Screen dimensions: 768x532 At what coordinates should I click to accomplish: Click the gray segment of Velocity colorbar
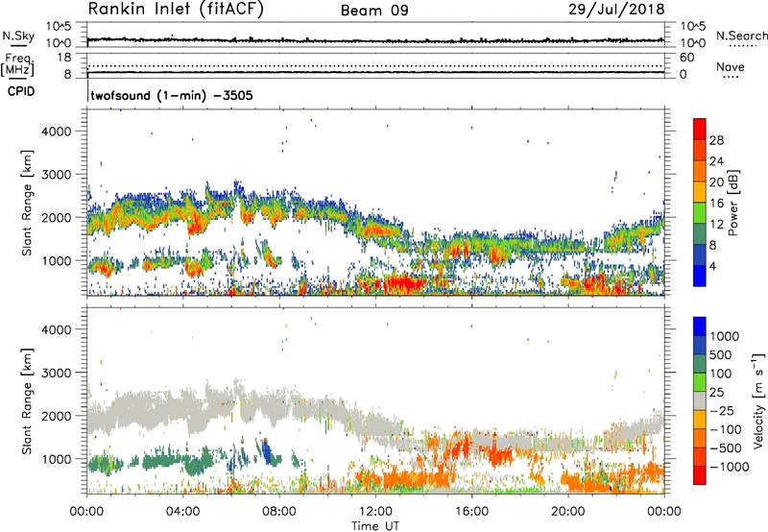700,400
